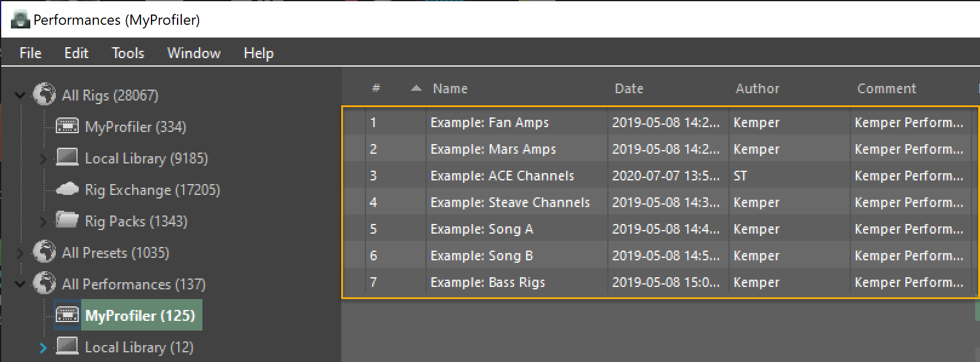
Task: Click the Rig Exchange cloud icon
Action: [x=67, y=189]
